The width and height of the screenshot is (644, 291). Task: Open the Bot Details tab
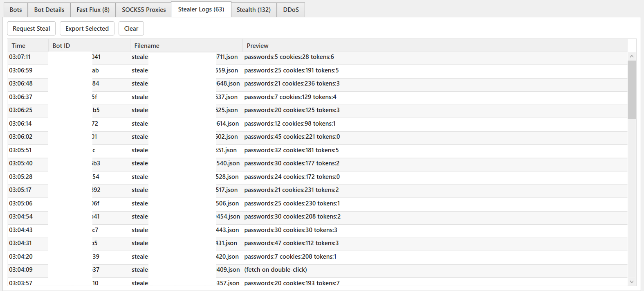[x=49, y=9]
